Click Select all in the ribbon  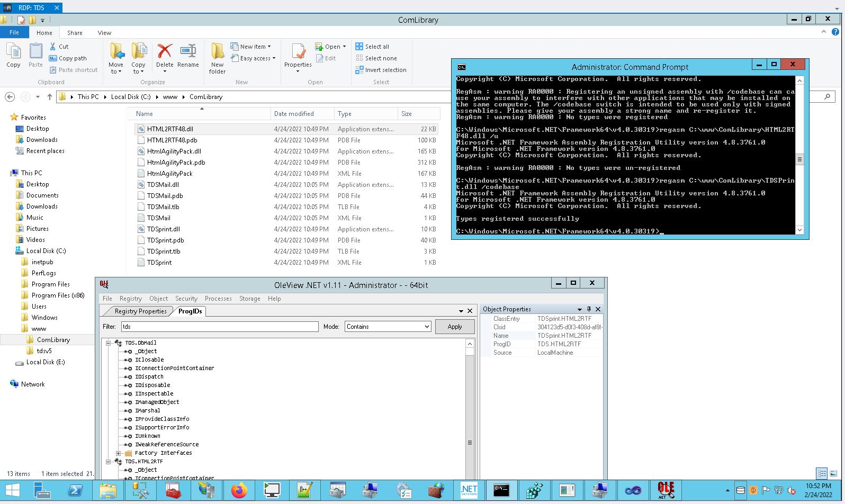pyautogui.click(x=372, y=47)
